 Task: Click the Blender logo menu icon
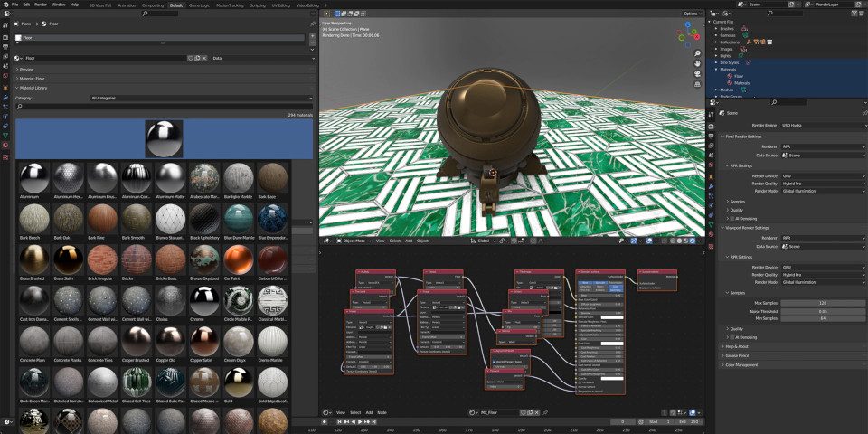point(5,5)
